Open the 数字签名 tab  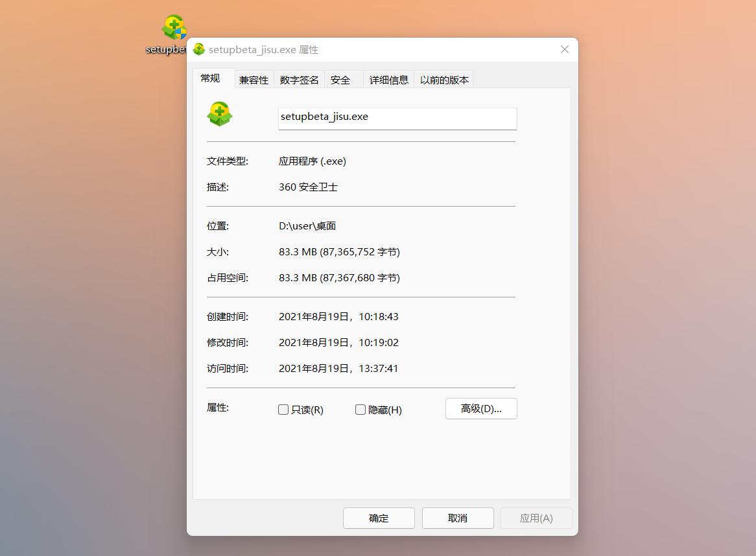pyautogui.click(x=299, y=79)
